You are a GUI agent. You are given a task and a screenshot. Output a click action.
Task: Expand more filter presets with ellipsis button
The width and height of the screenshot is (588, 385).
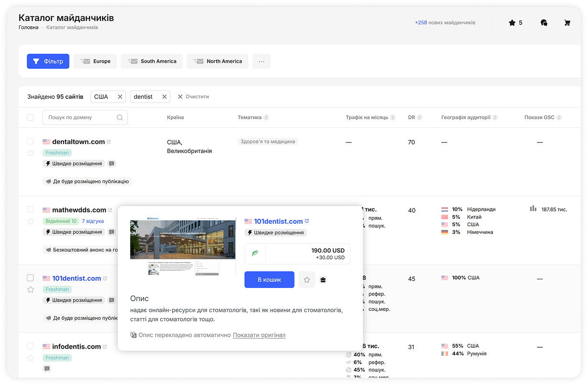click(x=261, y=61)
